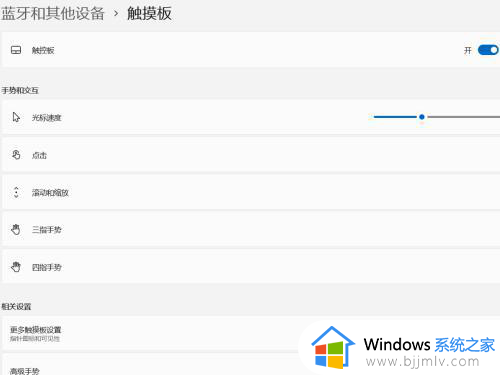Turn off the 触控板 toggle switch

click(488, 50)
